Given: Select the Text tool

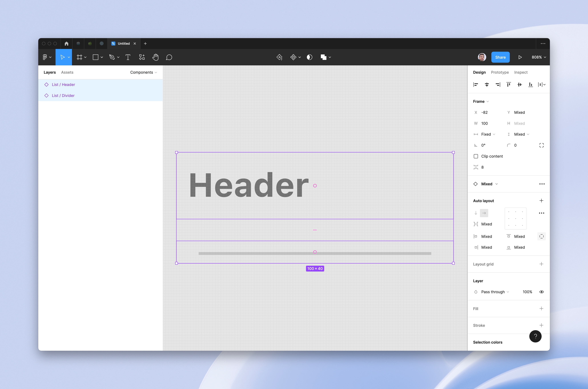Looking at the screenshot, I should pos(128,57).
